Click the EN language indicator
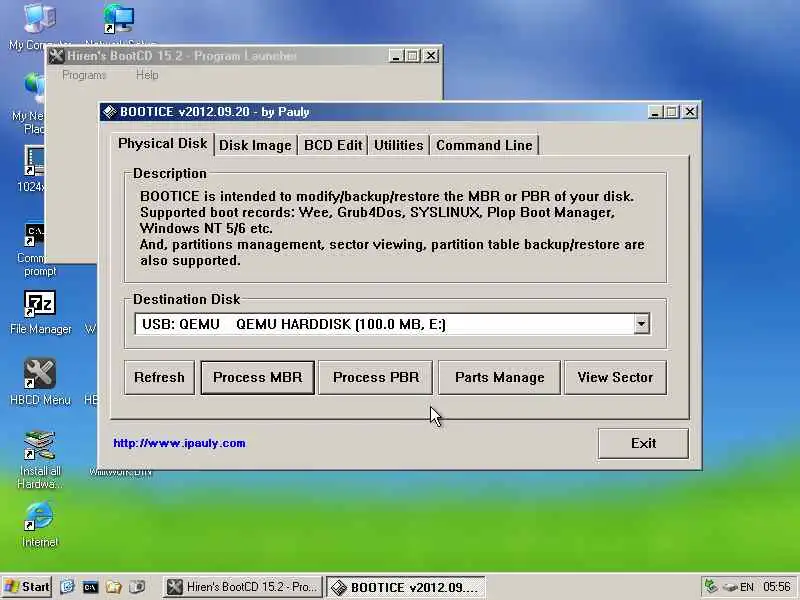Screen dimensions: 800x600 point(747,587)
